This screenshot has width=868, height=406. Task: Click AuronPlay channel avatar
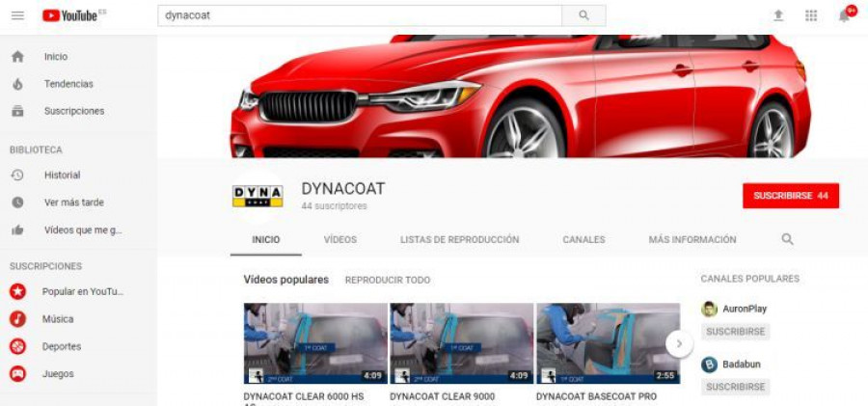click(x=709, y=309)
